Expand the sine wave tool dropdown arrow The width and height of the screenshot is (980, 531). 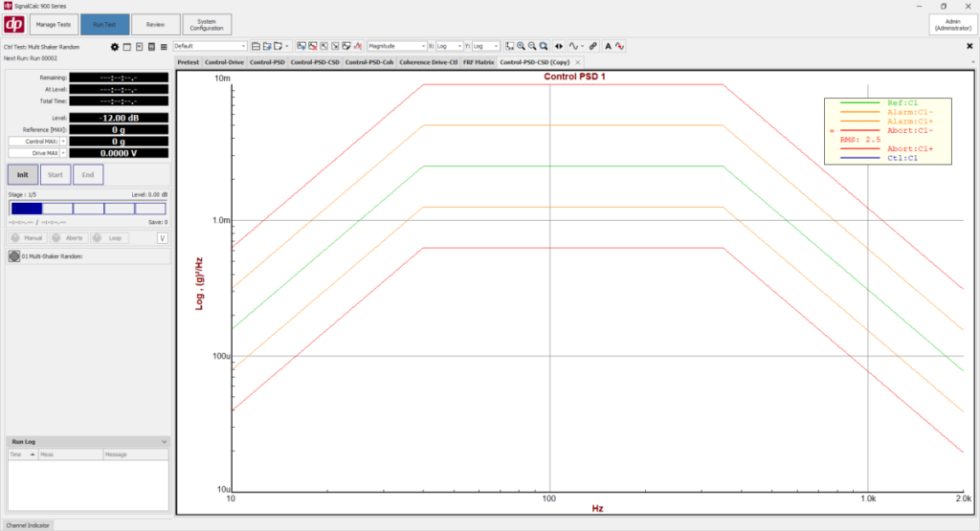tap(583, 46)
